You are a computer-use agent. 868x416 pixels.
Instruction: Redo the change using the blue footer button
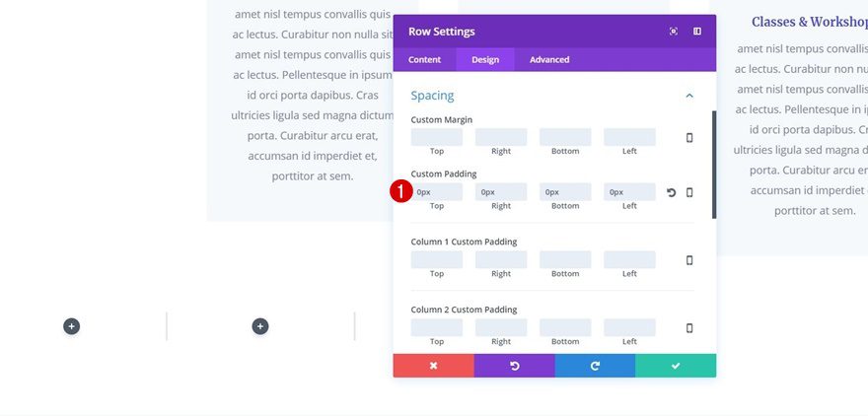point(595,366)
